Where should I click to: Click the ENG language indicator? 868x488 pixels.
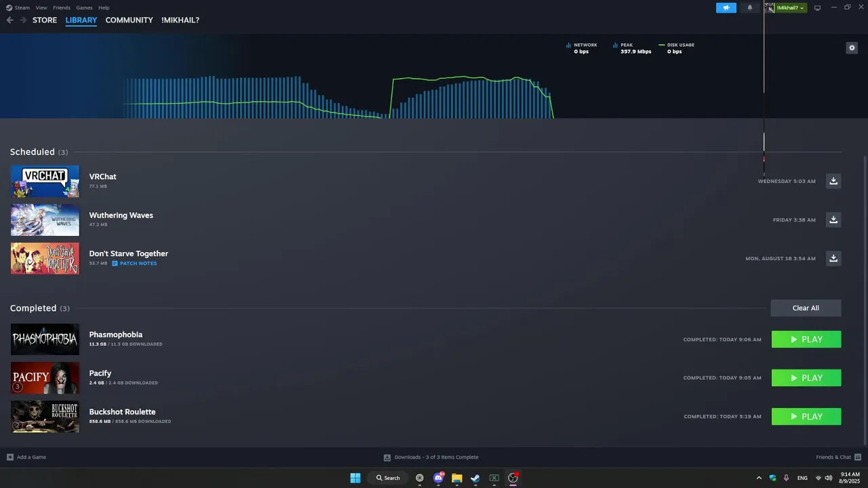pos(802,478)
